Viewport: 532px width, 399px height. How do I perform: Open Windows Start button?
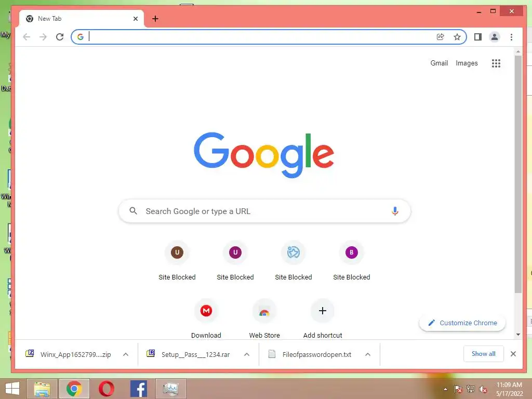point(12,389)
